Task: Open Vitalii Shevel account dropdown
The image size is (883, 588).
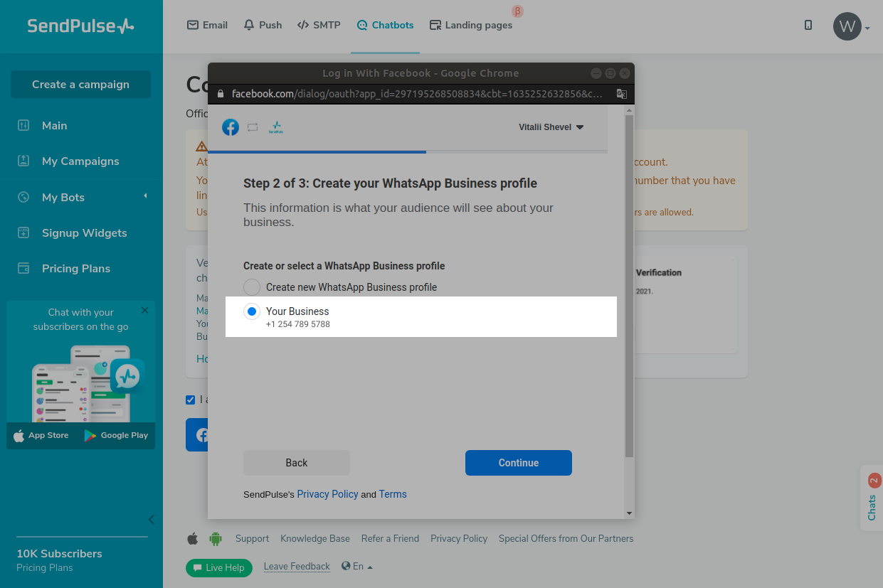Action: click(x=551, y=127)
